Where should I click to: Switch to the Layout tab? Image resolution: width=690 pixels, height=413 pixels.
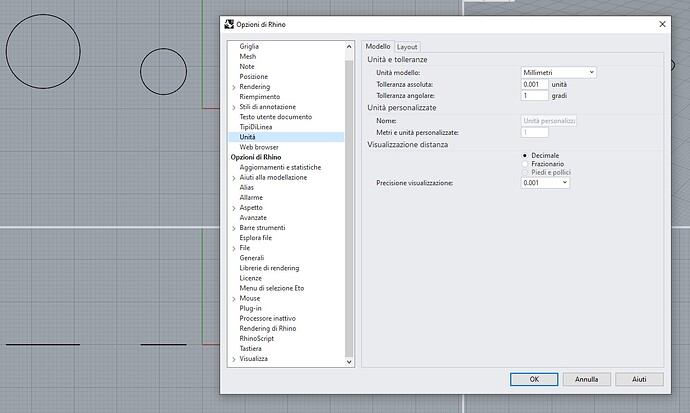point(407,47)
